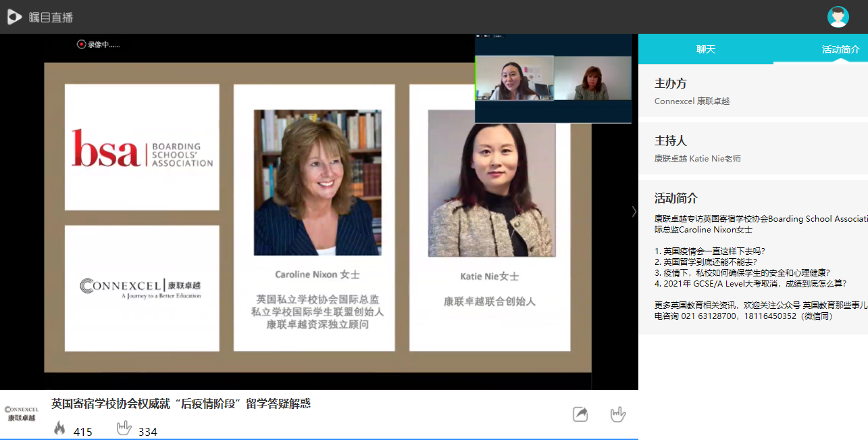Click the share icon below the video
The width and height of the screenshot is (868, 440).
coord(580,414)
